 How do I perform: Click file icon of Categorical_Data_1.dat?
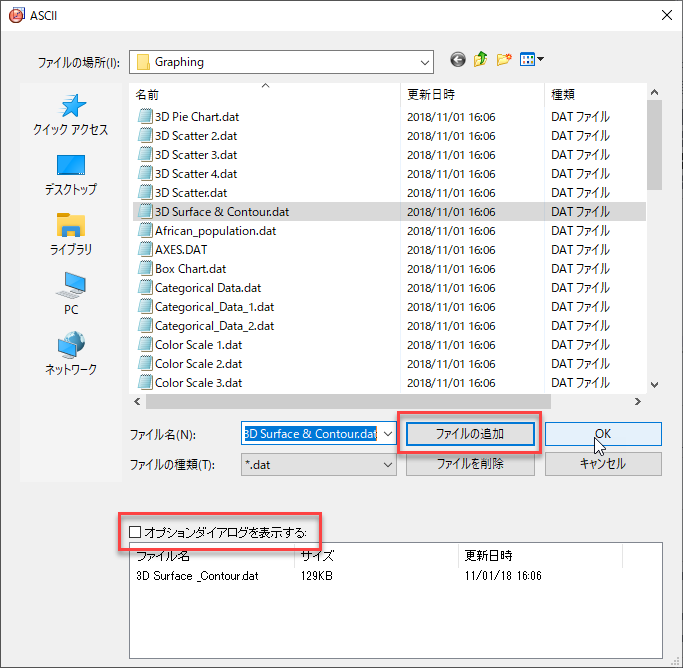(x=145, y=307)
